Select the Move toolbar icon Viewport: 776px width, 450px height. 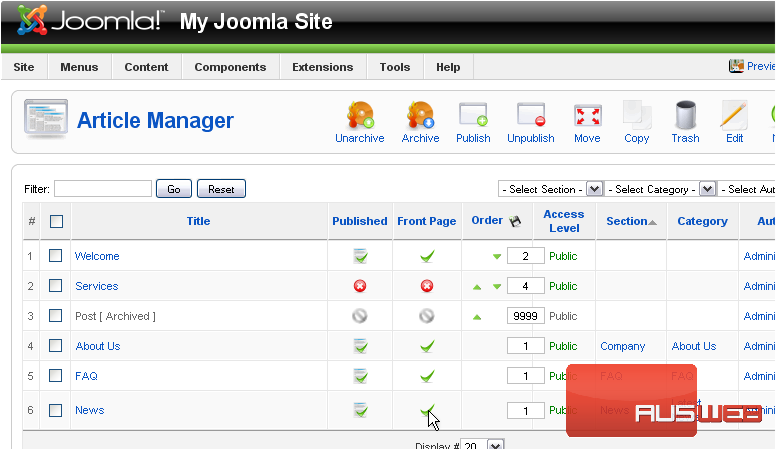click(x=587, y=116)
